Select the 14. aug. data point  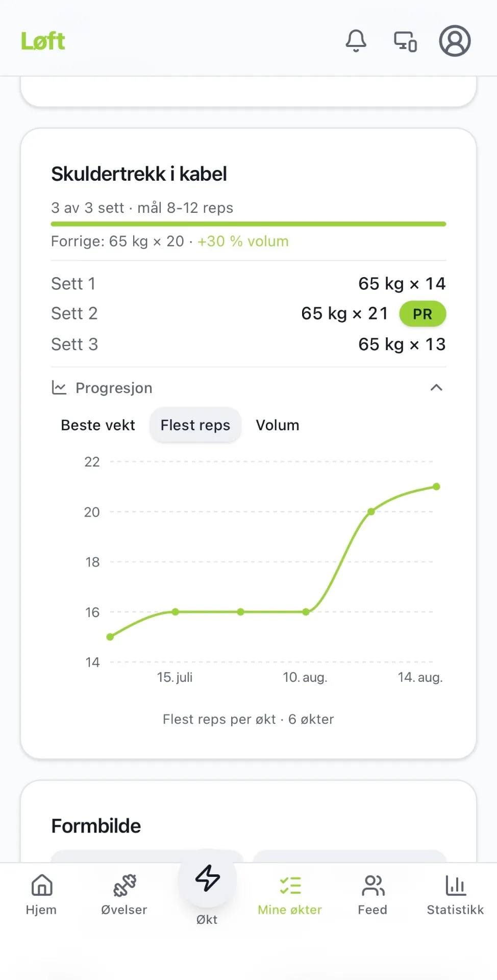pos(436,486)
